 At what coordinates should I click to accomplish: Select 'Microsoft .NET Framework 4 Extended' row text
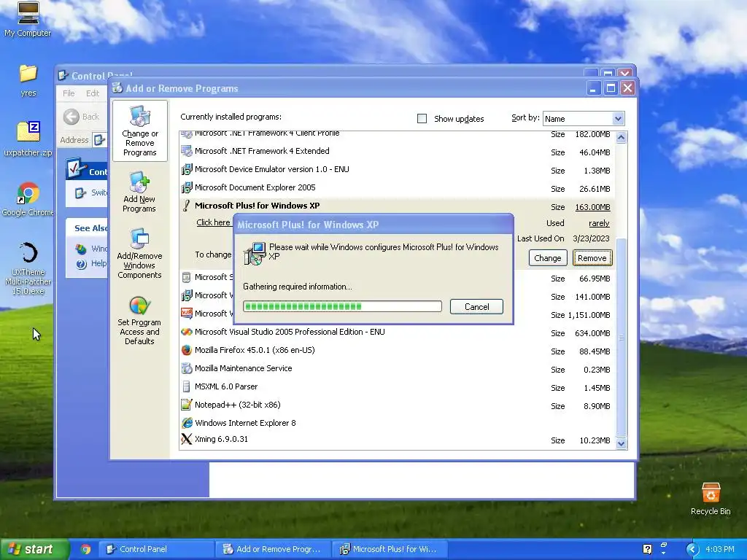coord(262,151)
